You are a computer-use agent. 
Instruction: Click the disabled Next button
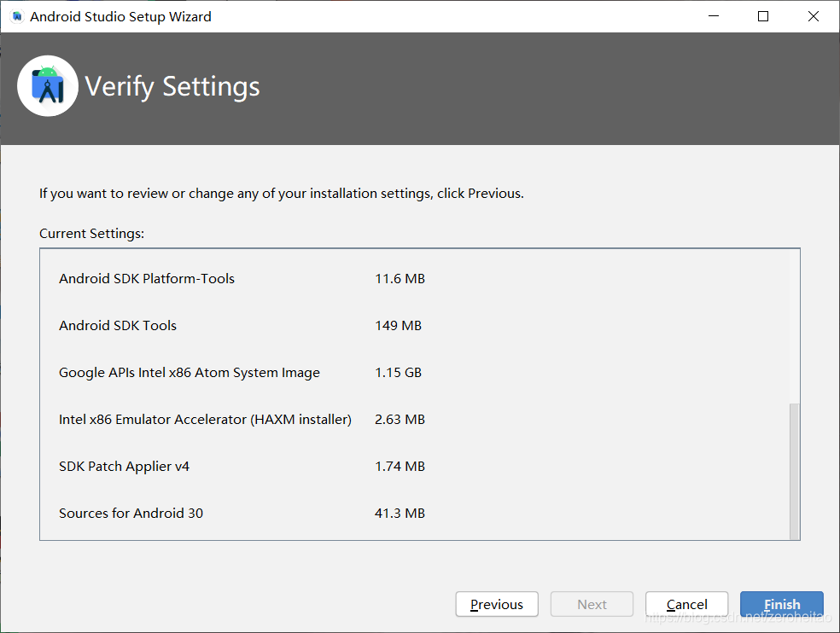592,603
